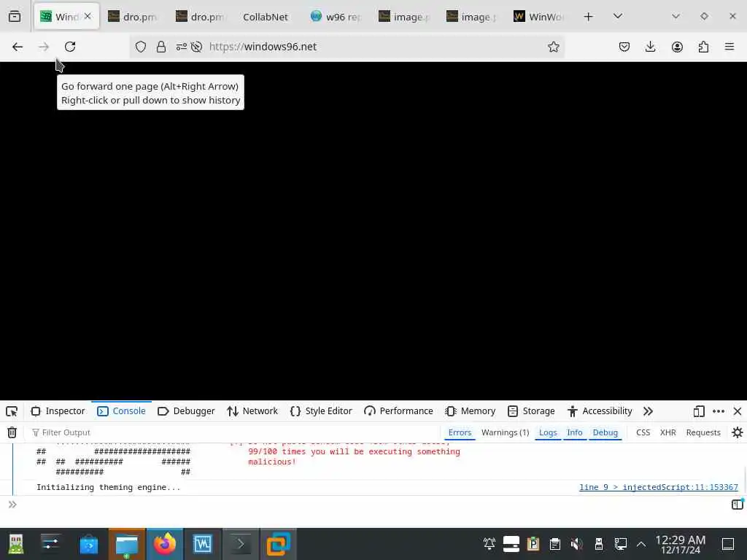Select the Console devtools tab
This screenshot has width=747, height=560.
point(121,411)
